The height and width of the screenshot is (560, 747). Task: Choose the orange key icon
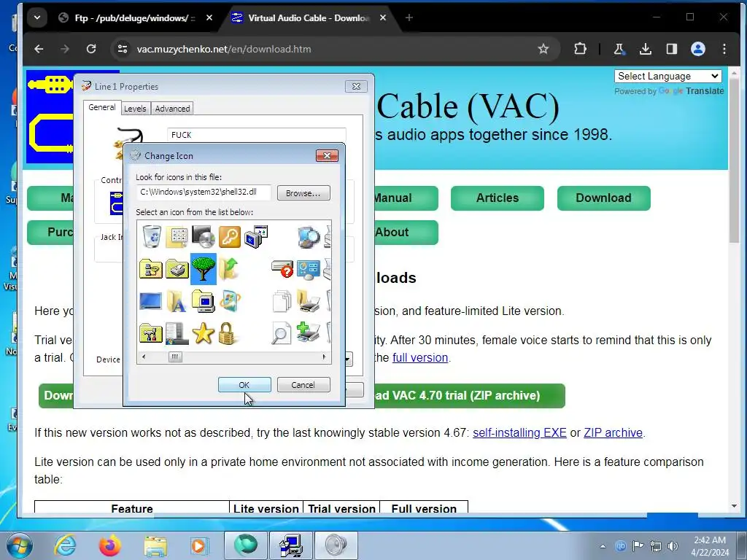[x=230, y=237]
